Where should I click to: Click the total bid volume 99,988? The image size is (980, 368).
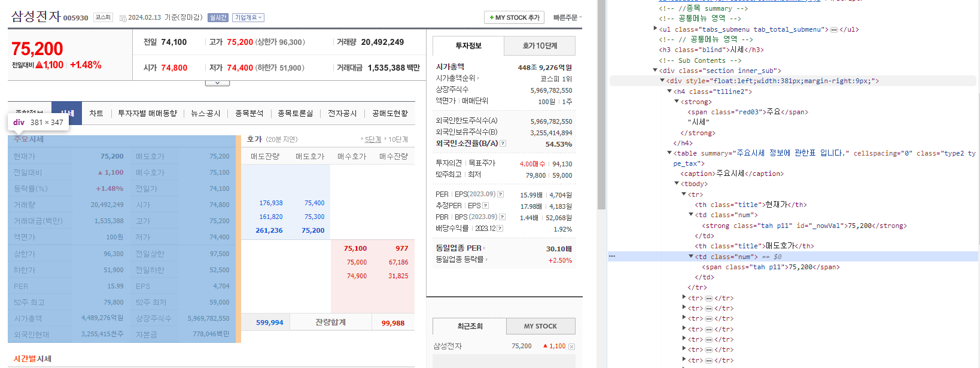[393, 323]
